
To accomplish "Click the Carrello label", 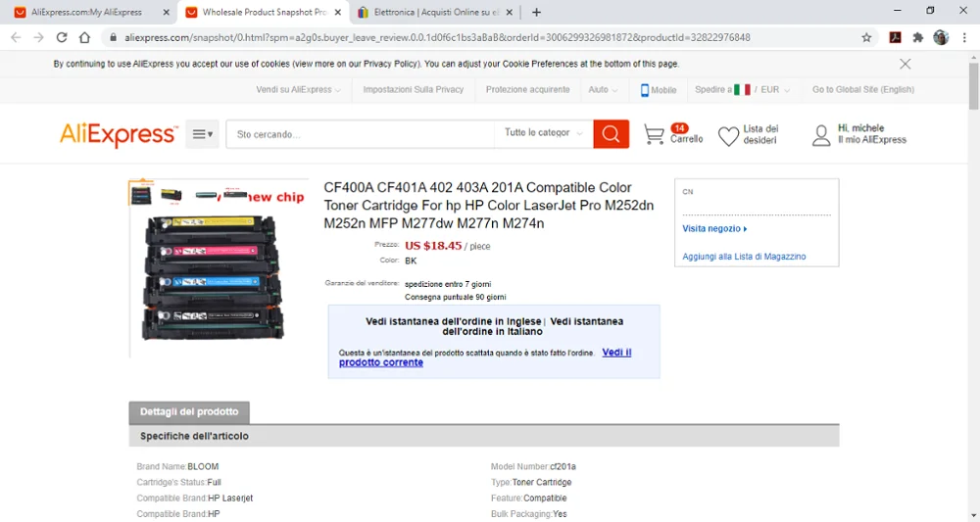I will 687,139.
